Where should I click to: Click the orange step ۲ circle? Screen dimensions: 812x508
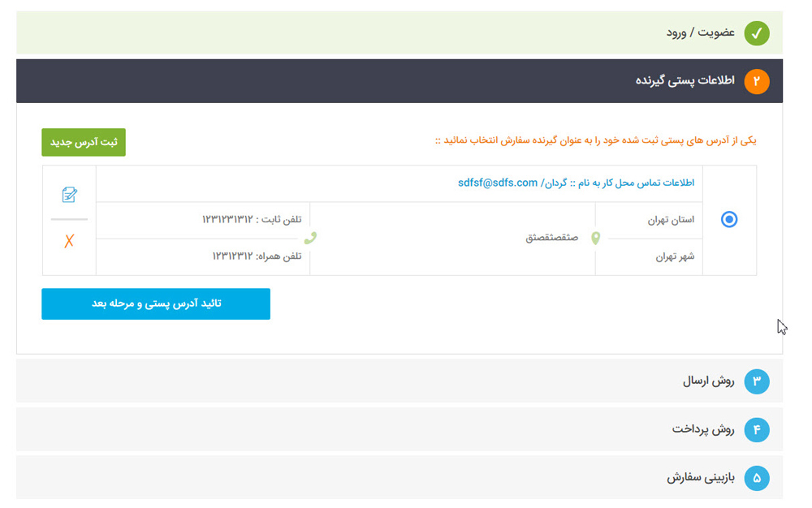point(757,81)
